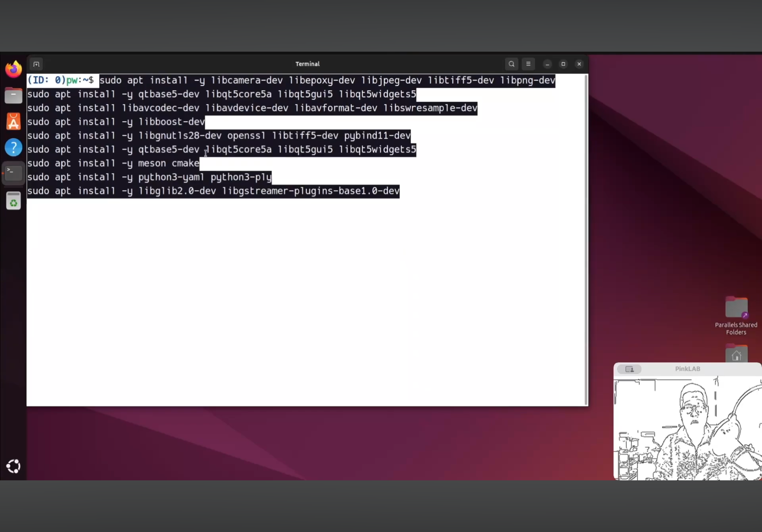Open the Home folder desktop icon

click(x=736, y=355)
